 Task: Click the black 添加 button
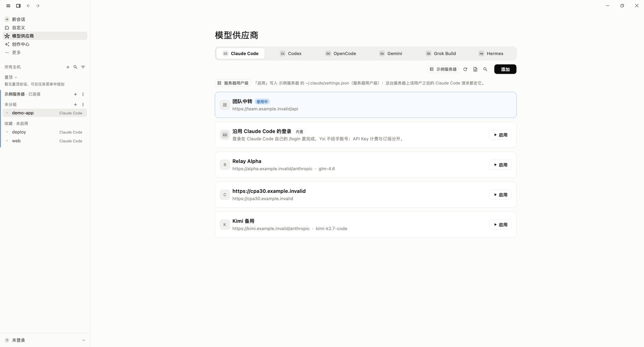pos(505,69)
